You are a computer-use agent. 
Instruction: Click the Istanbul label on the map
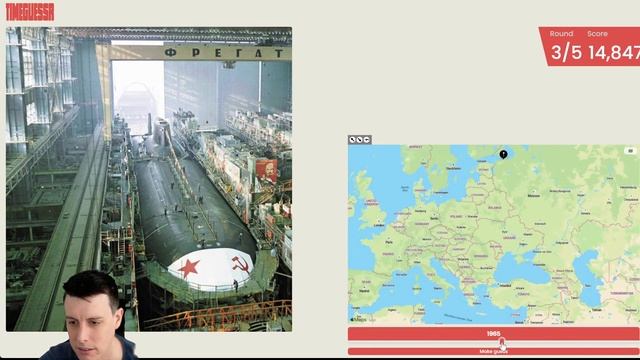pyautogui.click(x=505, y=286)
